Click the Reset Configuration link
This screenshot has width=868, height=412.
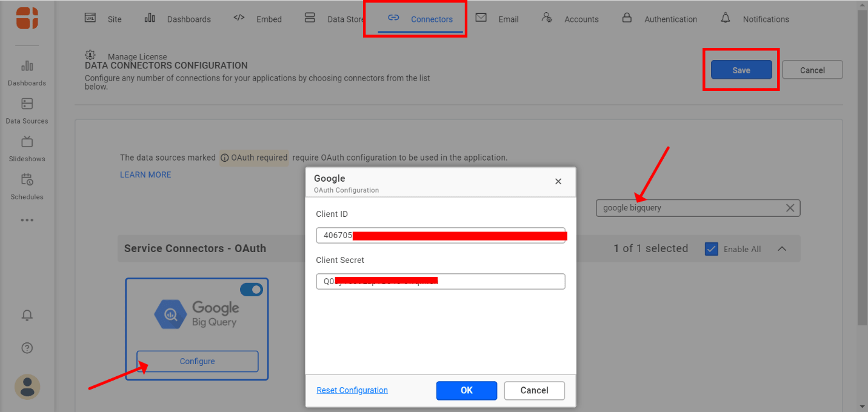352,390
